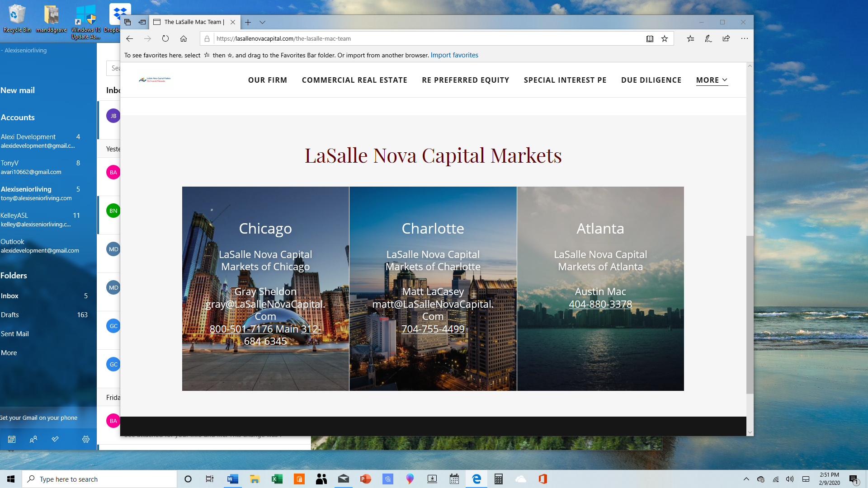868x488 pixels.
Task: Open COMMERCIAL REAL ESTATE menu item
Action: click(354, 80)
